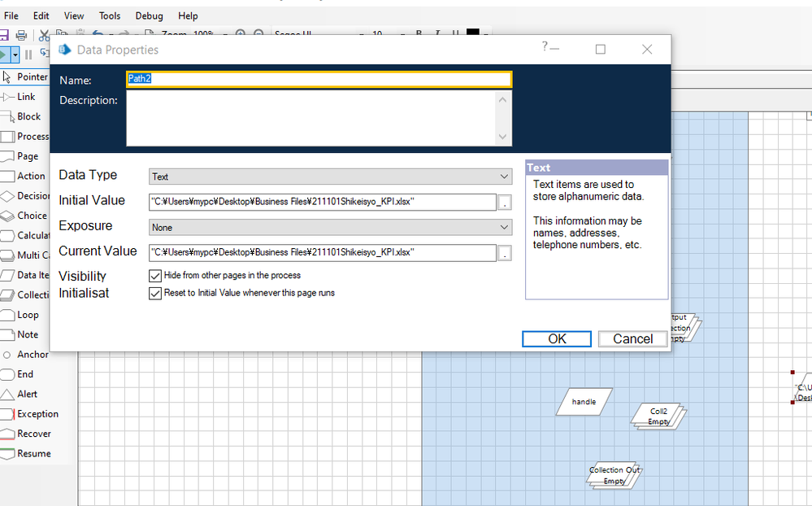Pick the Exception stage tool
The height and width of the screenshot is (506, 812).
[37, 414]
